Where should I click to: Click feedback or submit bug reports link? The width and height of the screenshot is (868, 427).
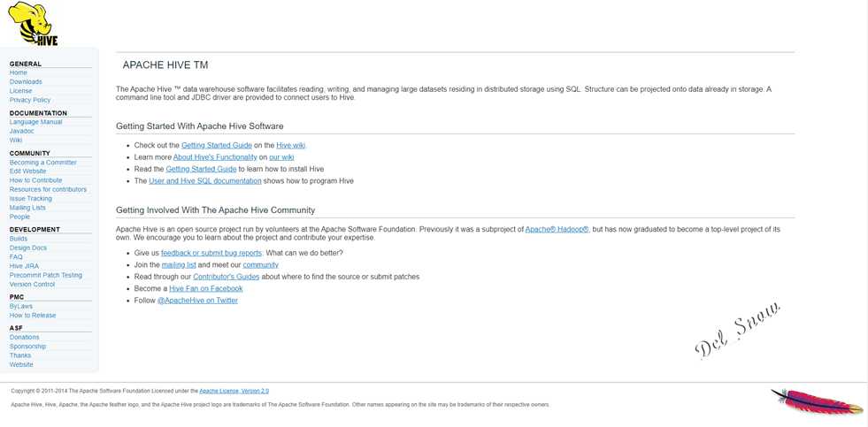[x=211, y=253]
